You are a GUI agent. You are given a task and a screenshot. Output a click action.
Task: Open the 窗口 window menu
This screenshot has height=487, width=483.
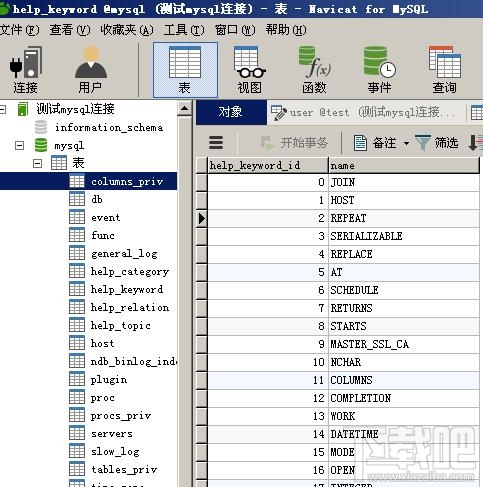coord(235,30)
